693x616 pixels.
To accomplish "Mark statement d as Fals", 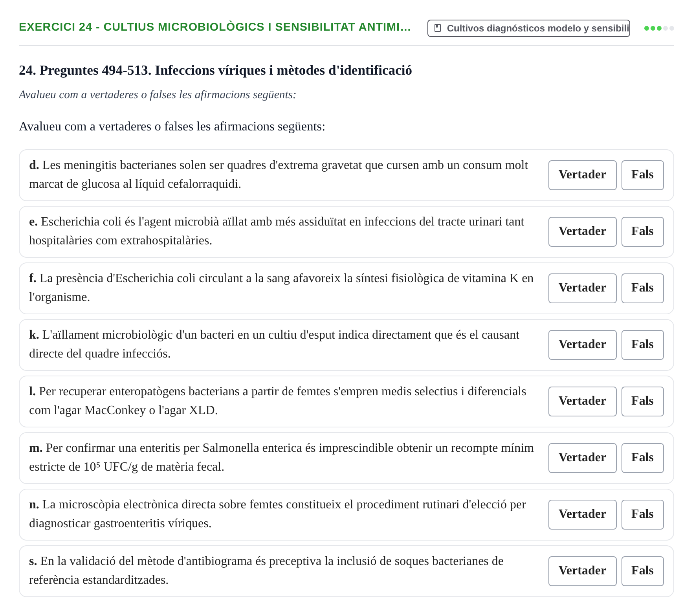I will (642, 175).
